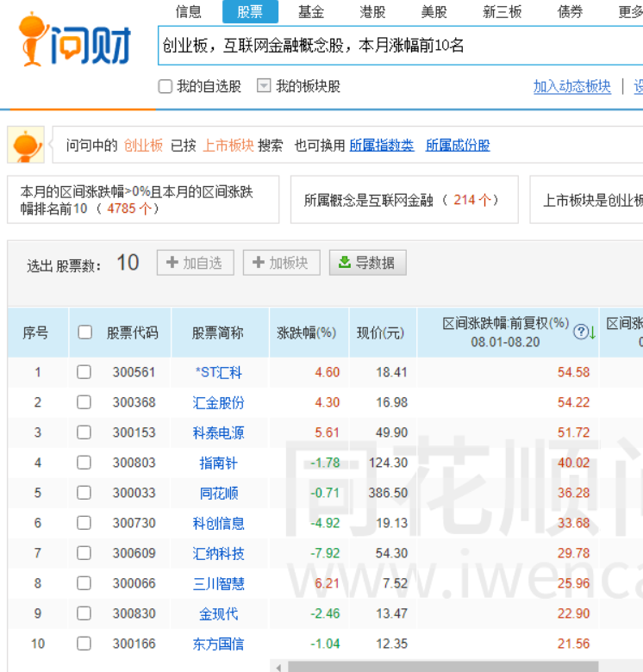Click stock code 300033
643x672 pixels.
point(134,493)
